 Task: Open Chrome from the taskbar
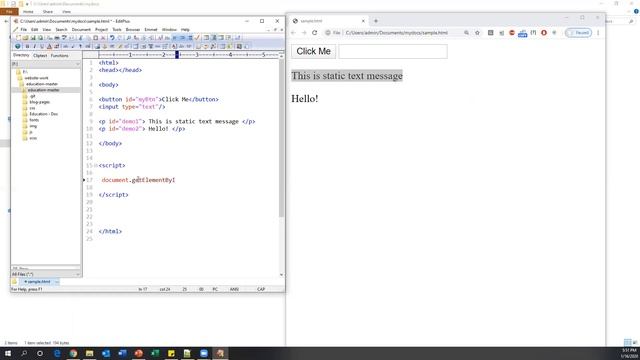coord(73,353)
